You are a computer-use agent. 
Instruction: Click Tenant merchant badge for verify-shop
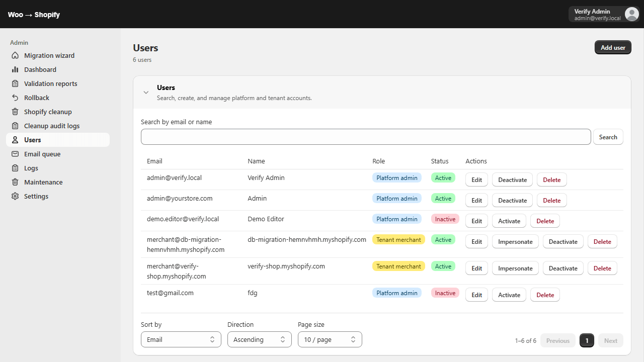coord(398,266)
